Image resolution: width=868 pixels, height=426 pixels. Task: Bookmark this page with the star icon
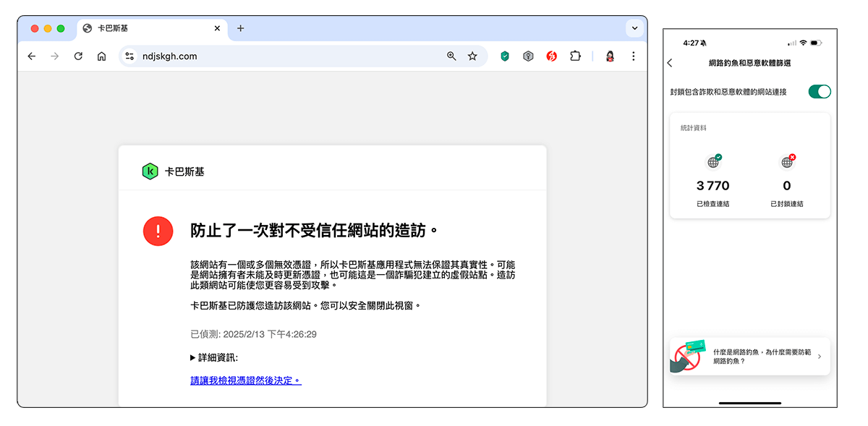tap(472, 56)
